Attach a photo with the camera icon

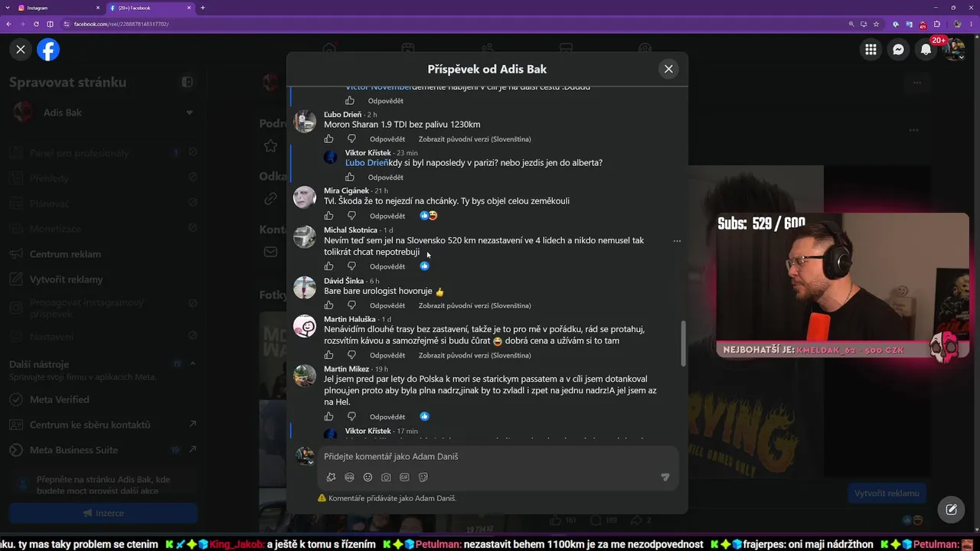(x=386, y=478)
